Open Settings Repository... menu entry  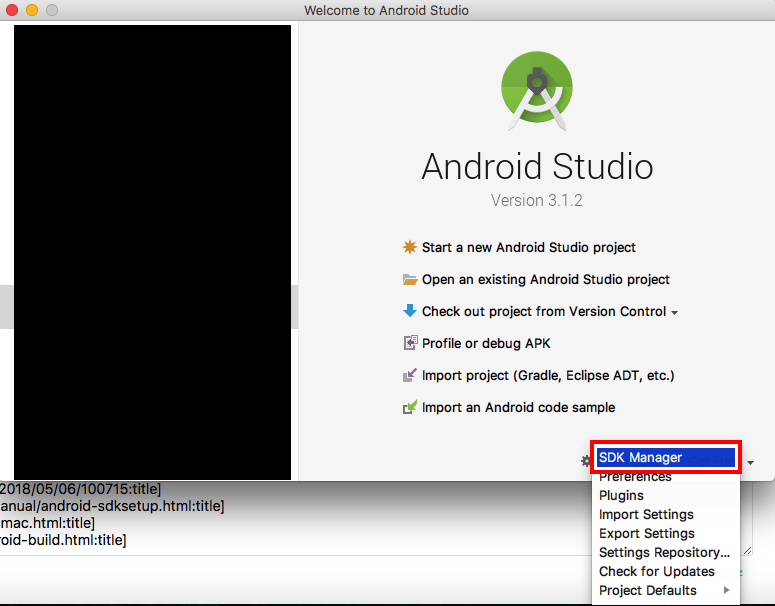666,552
